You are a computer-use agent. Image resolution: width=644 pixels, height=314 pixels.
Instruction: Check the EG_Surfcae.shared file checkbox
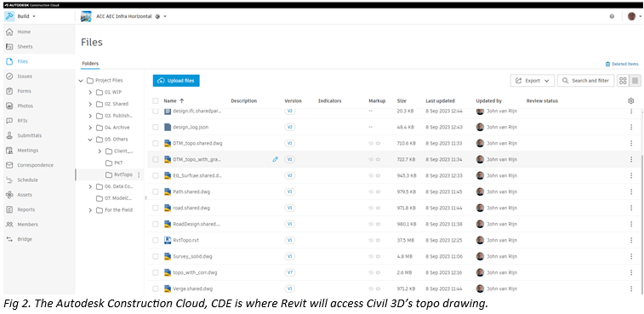155,175
